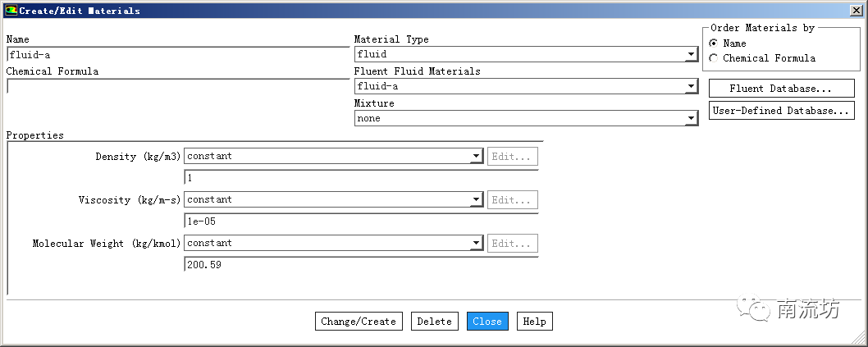This screenshot has height=347, width=868.
Task: Close the materials dialog
Action: (487, 322)
